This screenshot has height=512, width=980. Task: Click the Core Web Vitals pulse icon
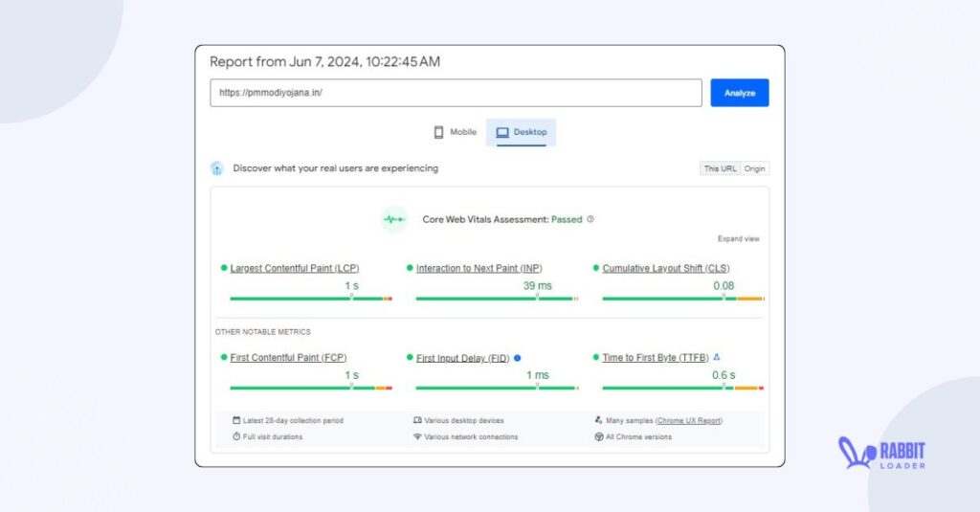[394, 219]
